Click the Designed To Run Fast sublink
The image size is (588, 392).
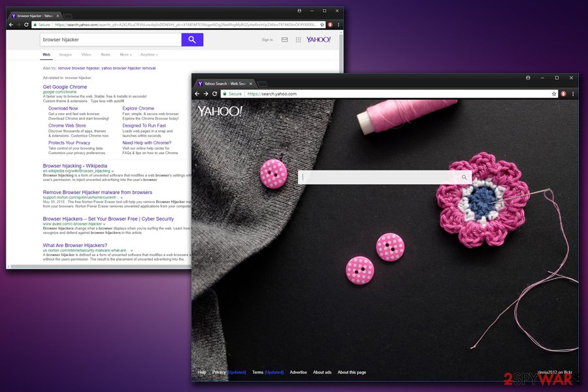[144, 125]
